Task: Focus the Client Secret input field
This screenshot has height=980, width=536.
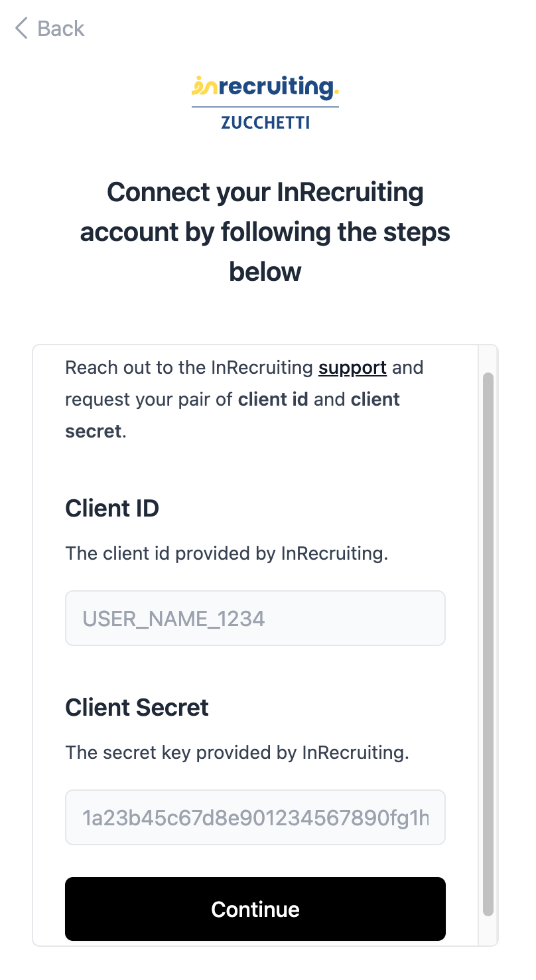Action: coord(255,817)
